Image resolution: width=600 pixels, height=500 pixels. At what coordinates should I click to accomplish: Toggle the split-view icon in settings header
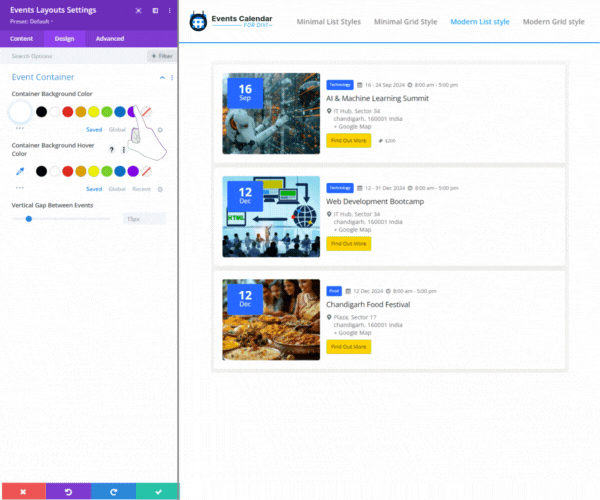(x=155, y=10)
